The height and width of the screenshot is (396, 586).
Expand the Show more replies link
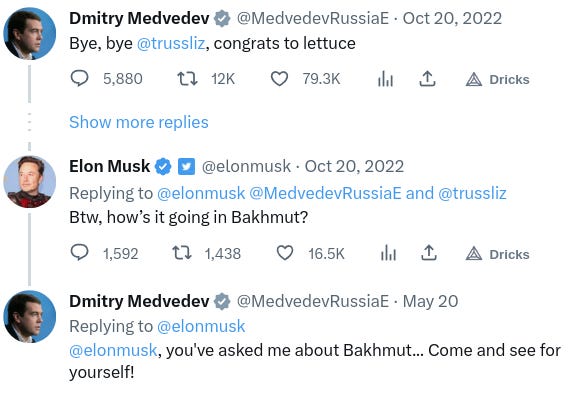pyautogui.click(x=139, y=122)
